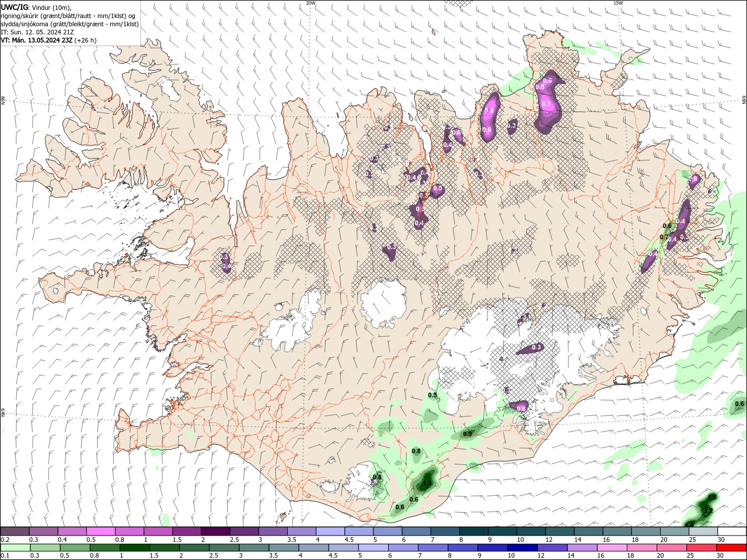Click the light grey 25–30 snow legend swatch
The width and height of the screenshot is (747, 560).
(x=702, y=531)
